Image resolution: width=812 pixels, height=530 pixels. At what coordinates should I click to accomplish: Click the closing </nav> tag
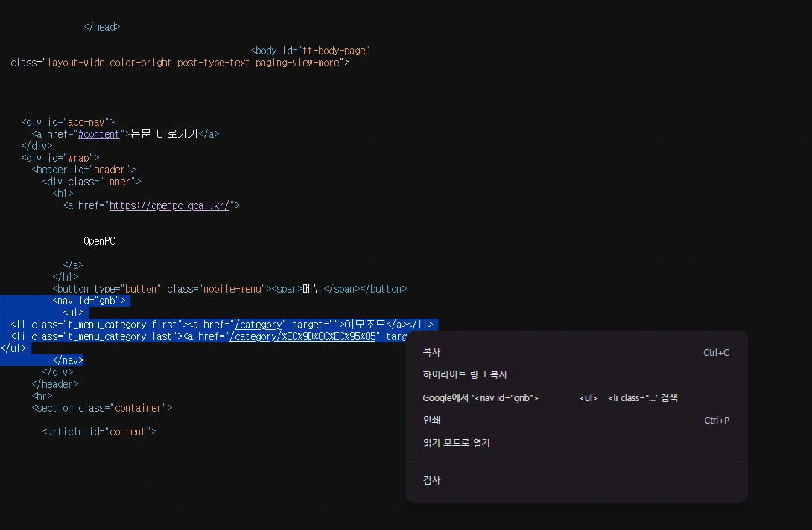(68, 360)
